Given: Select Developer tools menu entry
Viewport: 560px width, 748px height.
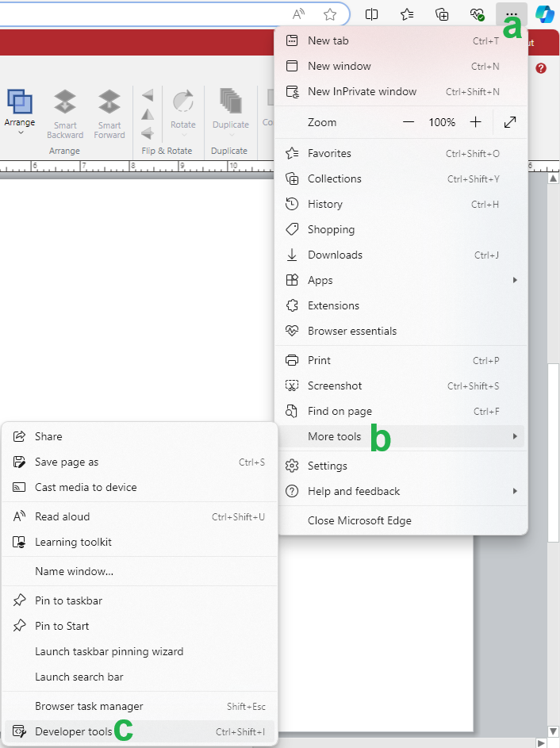Looking at the screenshot, I should click(73, 731).
